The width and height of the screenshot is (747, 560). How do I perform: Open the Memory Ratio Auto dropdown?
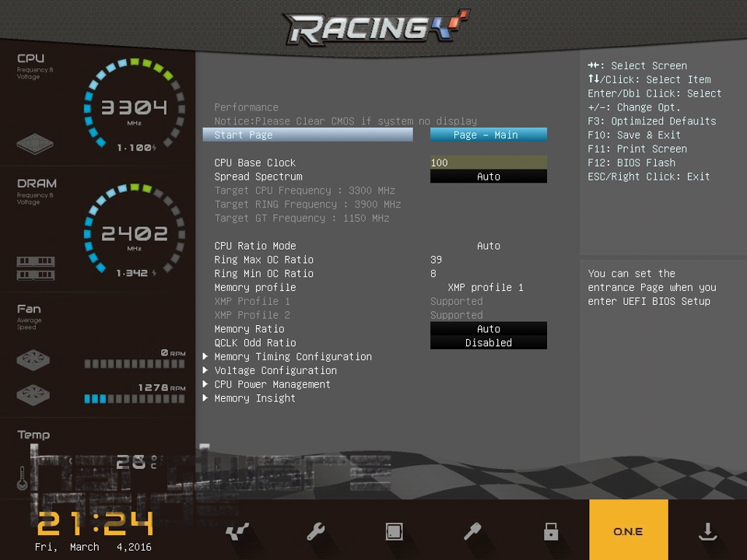(x=489, y=328)
